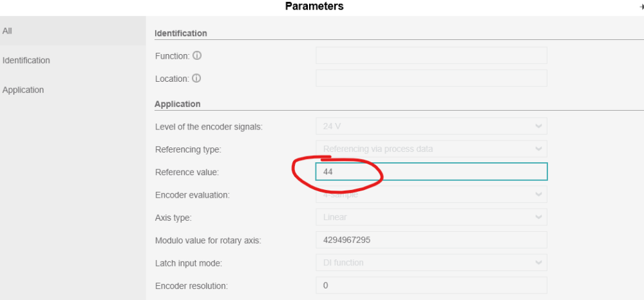Click the Parameters panel title
The width and height of the screenshot is (644, 300).
click(x=314, y=6)
